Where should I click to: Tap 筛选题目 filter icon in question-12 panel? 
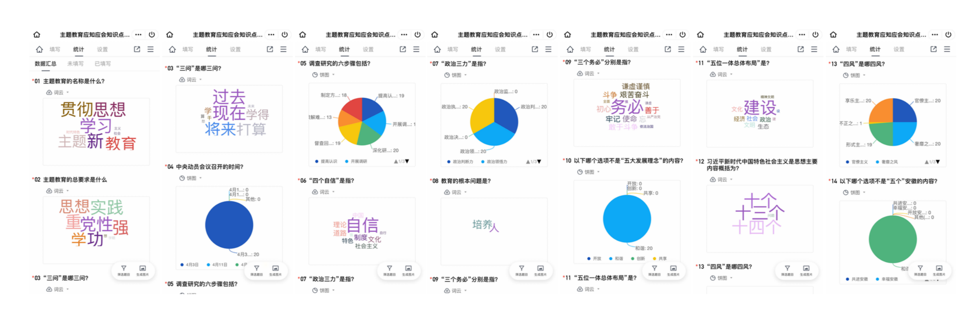787,268
